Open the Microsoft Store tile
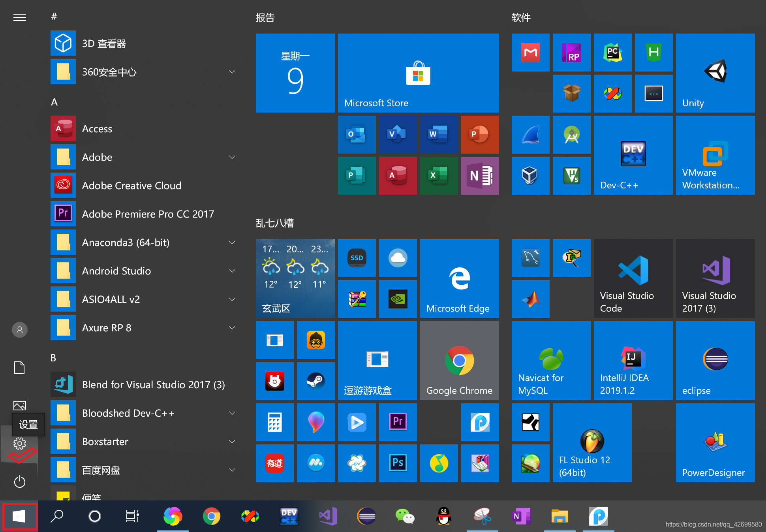This screenshot has height=532, width=766. click(x=418, y=73)
